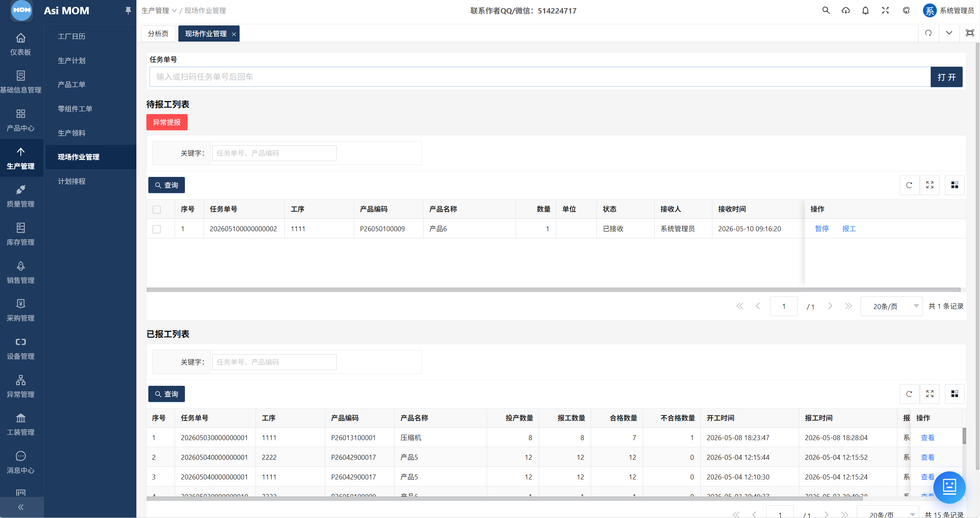Refresh the 待报工列表 table

pyautogui.click(x=909, y=185)
